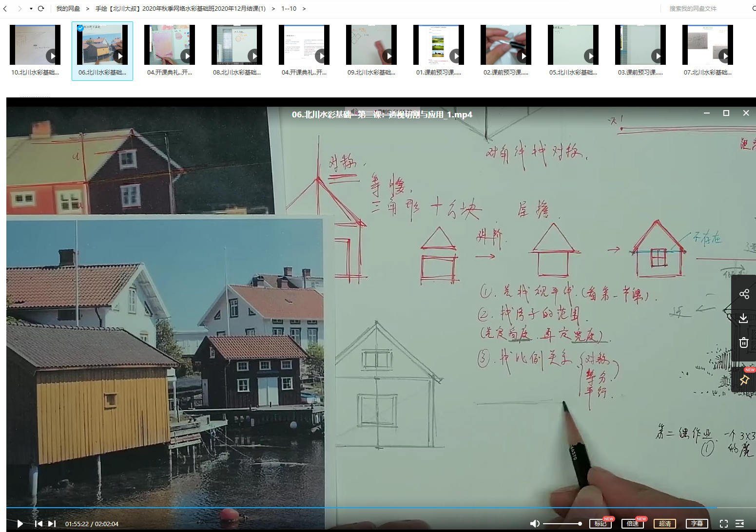This screenshot has width=756, height=532.
Task: Uncheck the selected 06.北川水彩基础 file
Action: tap(80, 28)
